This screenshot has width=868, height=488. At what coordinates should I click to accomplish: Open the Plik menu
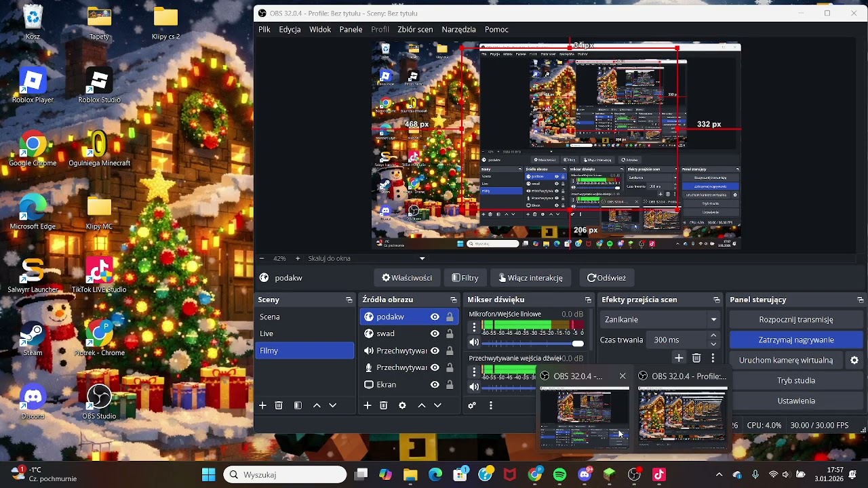tap(264, 30)
